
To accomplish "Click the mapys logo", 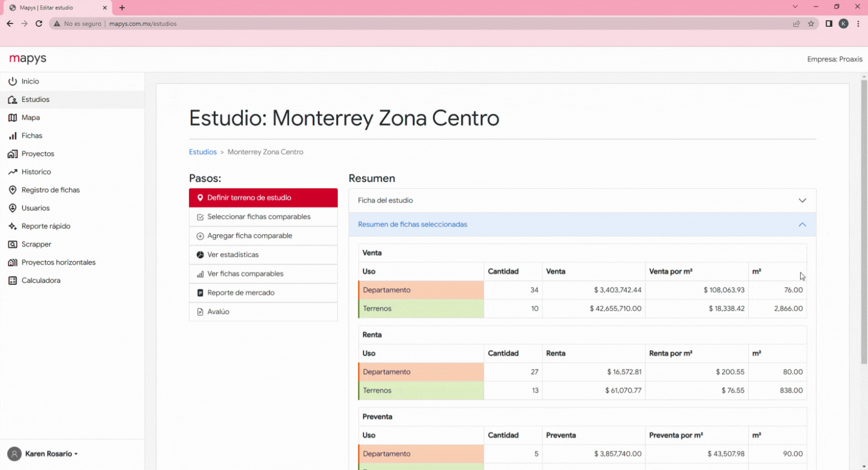I will click(x=28, y=59).
